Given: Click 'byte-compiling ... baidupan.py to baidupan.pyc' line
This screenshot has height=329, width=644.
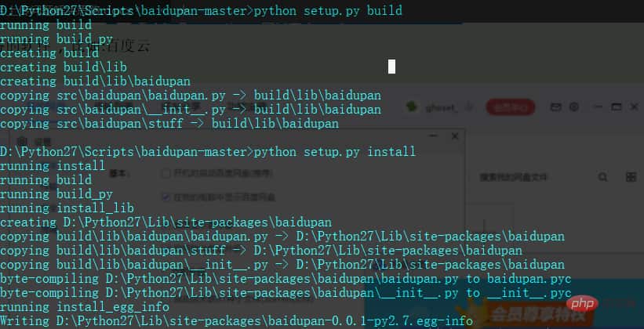Looking at the screenshot, I should coord(286,279).
